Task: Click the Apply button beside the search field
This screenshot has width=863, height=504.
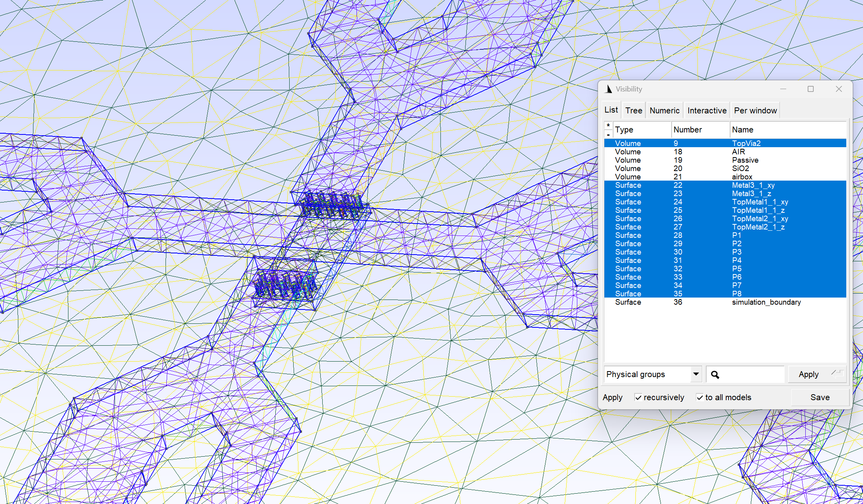Action: [816, 374]
